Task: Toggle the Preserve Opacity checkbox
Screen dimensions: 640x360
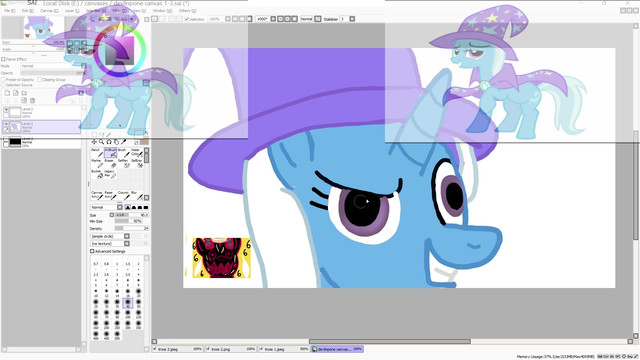Action: point(3,80)
